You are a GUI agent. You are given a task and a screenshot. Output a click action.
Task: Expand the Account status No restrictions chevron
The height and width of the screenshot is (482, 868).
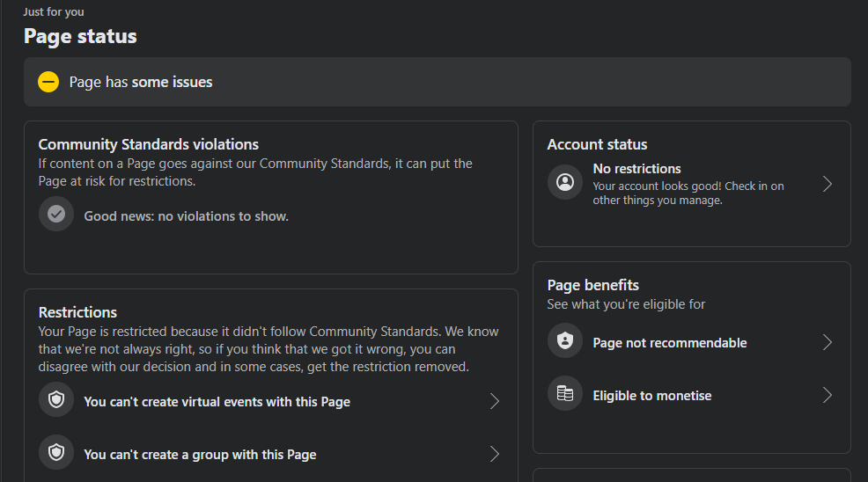coord(827,184)
